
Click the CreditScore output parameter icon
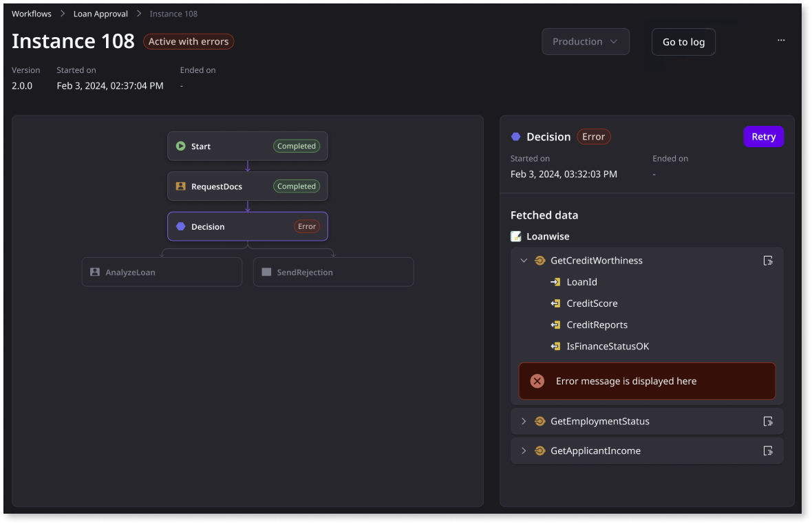coord(556,303)
